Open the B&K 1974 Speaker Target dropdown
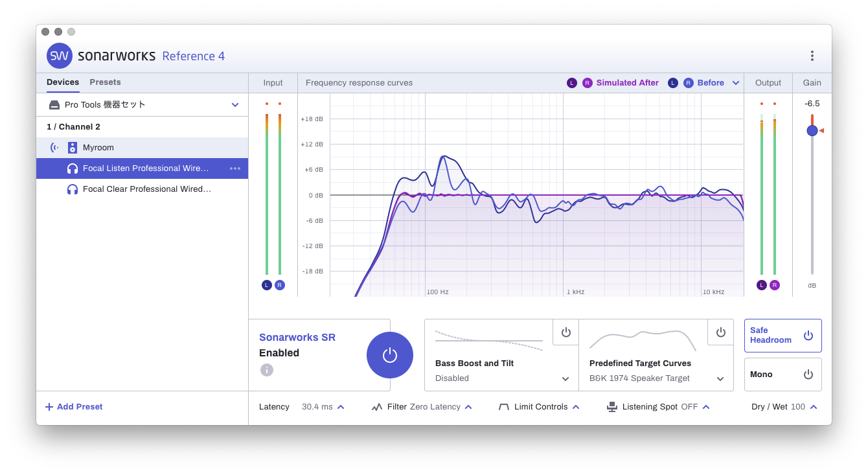Viewport: 868px width, 473px height. tap(720, 379)
